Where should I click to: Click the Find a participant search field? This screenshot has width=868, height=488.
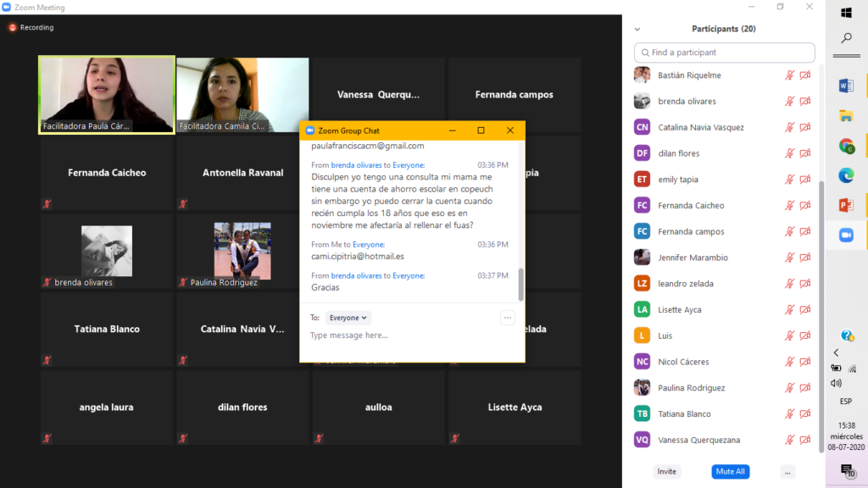coord(725,53)
